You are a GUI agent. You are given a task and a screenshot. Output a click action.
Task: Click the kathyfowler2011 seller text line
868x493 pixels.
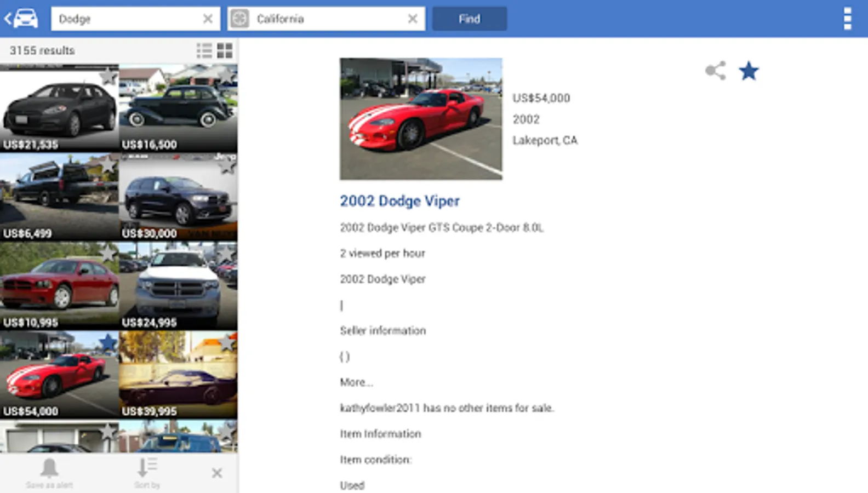447,408
